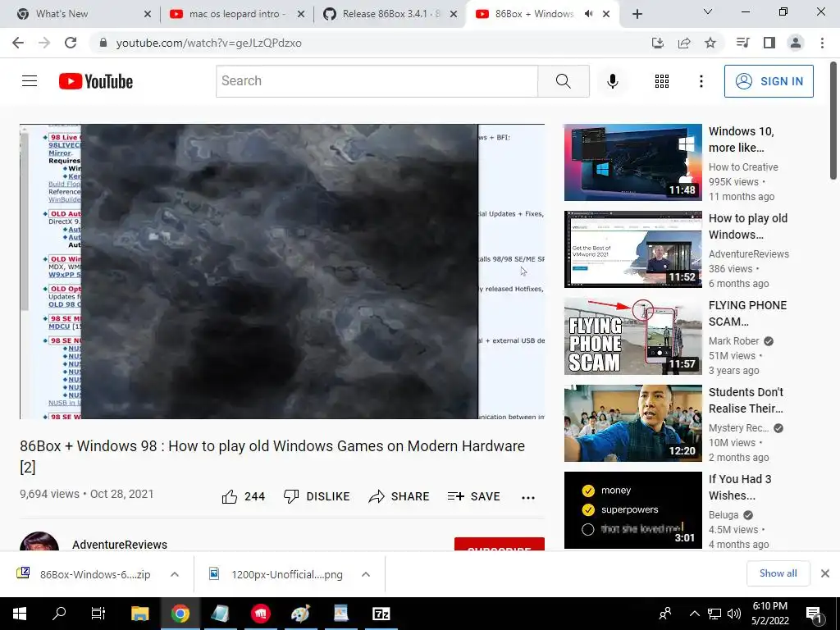The height and width of the screenshot is (630, 840).
Task: Go to YouTube home via logo
Action: (95, 81)
